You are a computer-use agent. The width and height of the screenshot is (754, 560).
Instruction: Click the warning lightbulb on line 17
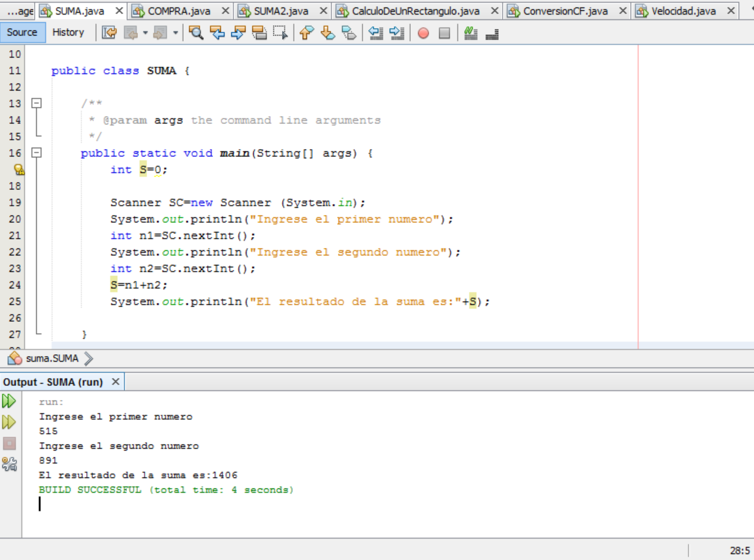pos(20,170)
